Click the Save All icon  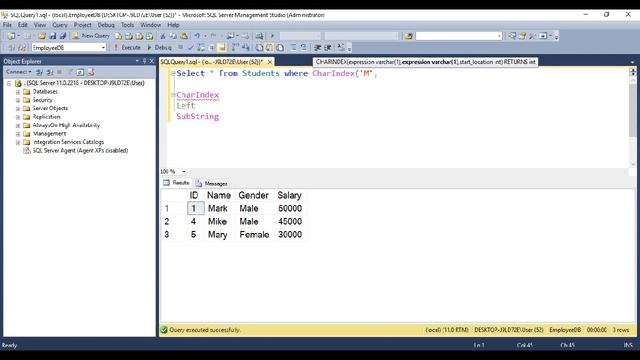click(63, 36)
